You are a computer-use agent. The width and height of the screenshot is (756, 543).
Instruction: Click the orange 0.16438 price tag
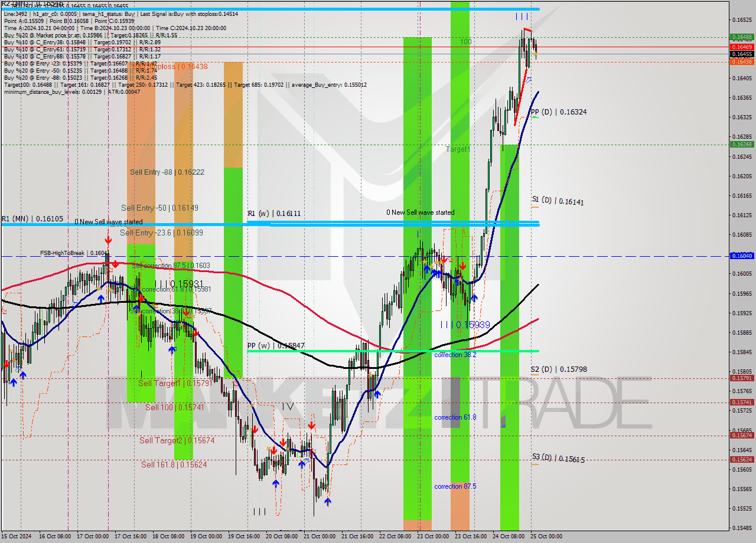tap(742, 61)
